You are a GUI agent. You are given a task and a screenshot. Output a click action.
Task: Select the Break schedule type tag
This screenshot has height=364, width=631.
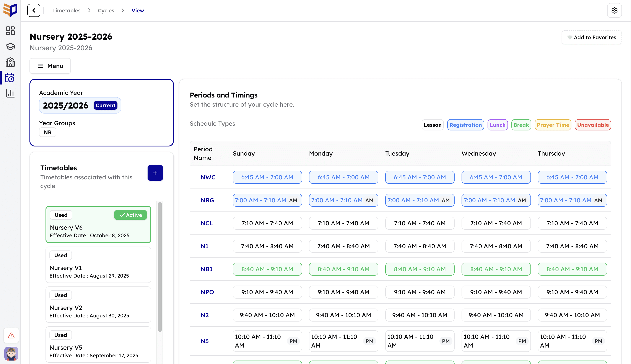pos(521,125)
